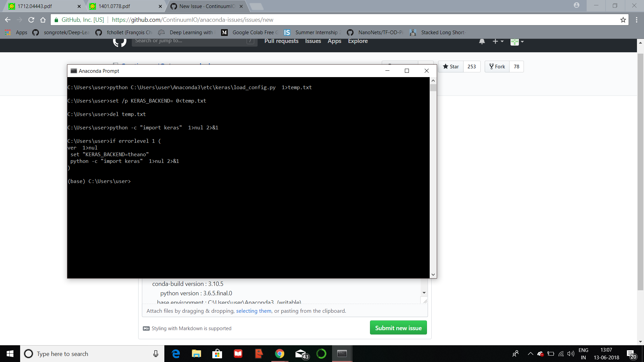This screenshot has width=644, height=362.
Task: Fork the repository with Fork button
Action: (x=497, y=66)
